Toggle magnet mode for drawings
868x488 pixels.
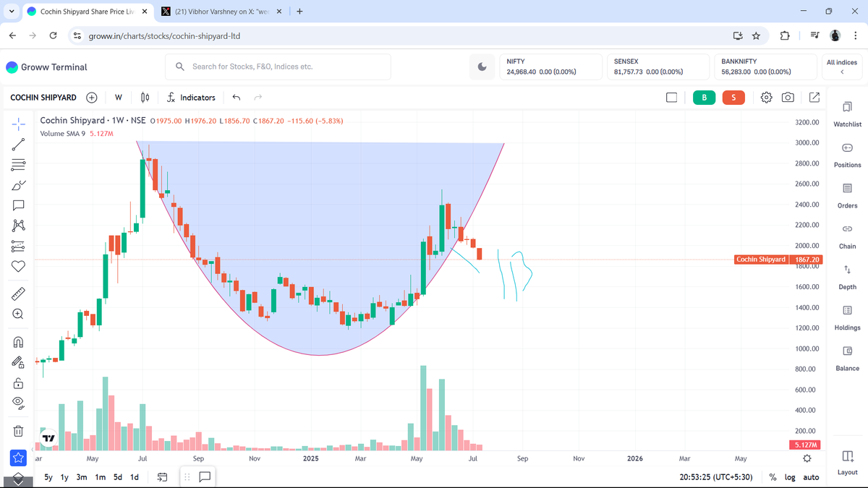point(19,341)
